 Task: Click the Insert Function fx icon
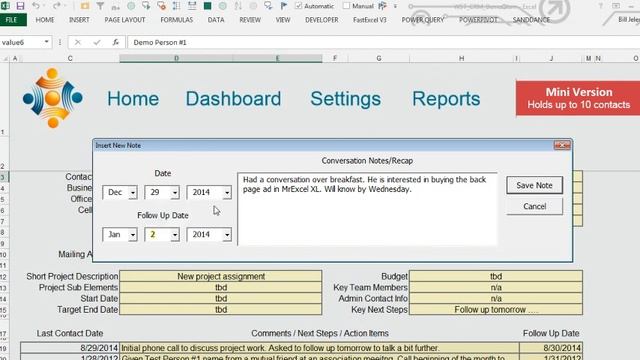tap(116, 42)
